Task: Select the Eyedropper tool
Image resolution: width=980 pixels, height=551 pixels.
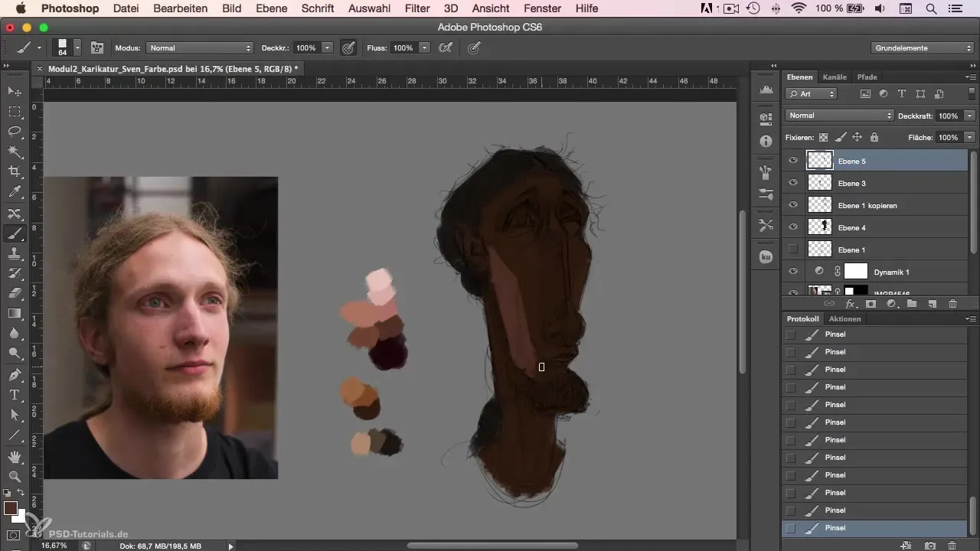Action: pyautogui.click(x=14, y=191)
